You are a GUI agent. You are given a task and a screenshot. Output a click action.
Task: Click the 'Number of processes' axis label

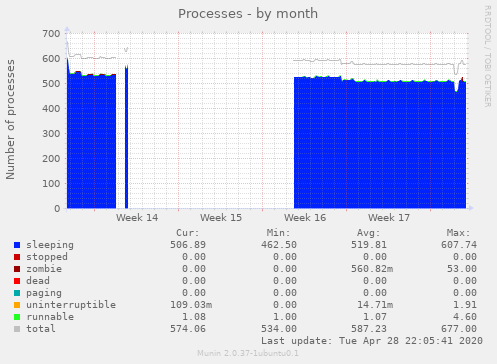pos(10,119)
